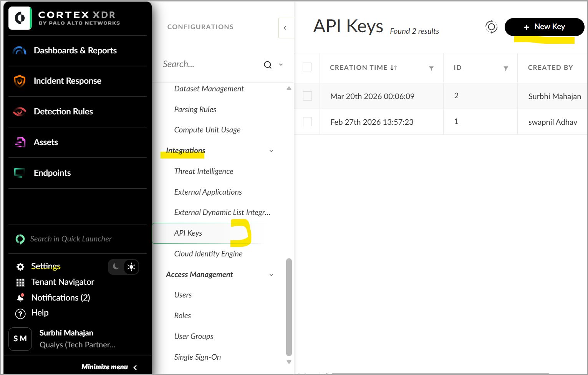Open Cloud Identity Engine page
This screenshot has height=375, width=588.
coord(208,254)
